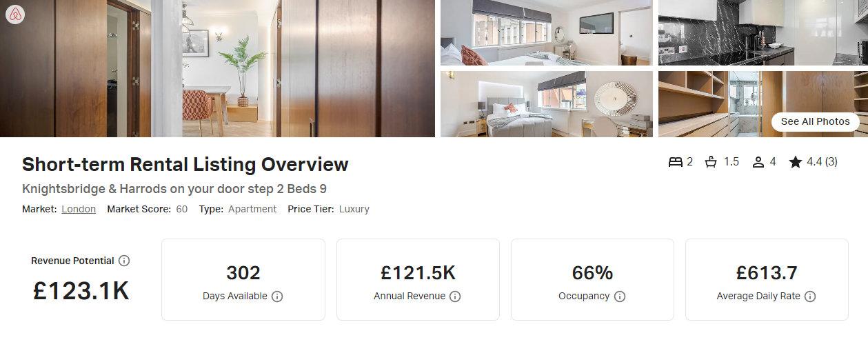Show the Occupancy info icon details
This screenshot has width=868, height=342.
[620, 296]
